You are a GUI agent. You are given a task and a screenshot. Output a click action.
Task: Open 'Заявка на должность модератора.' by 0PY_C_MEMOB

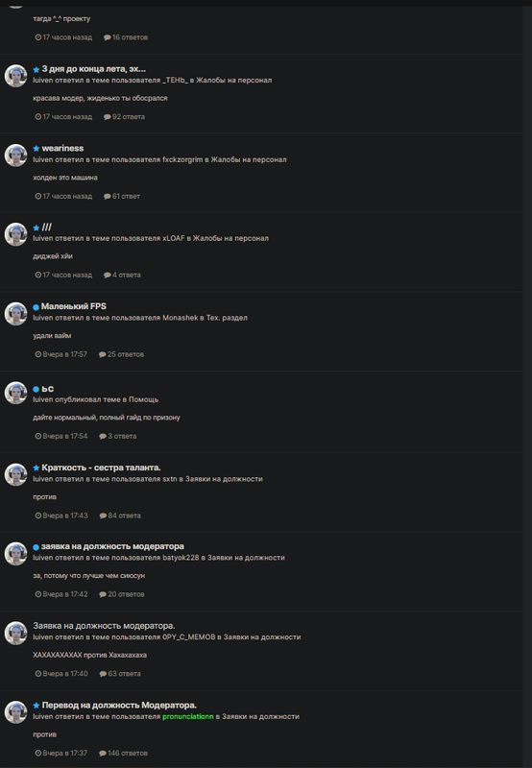(x=104, y=626)
